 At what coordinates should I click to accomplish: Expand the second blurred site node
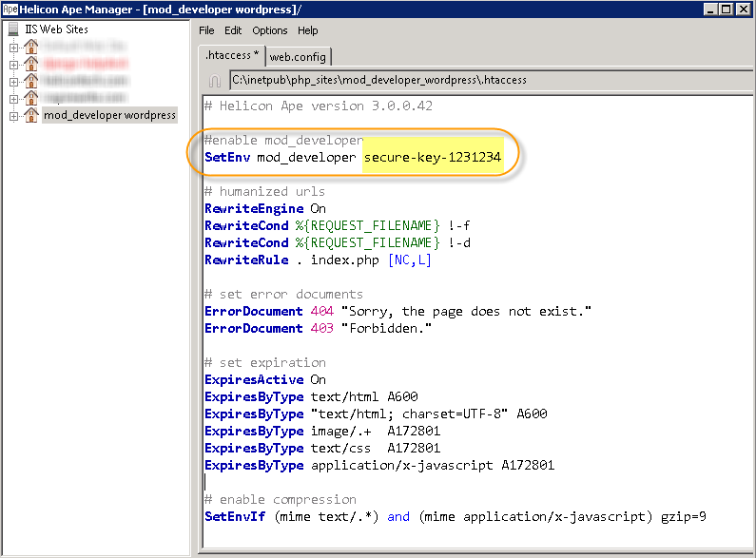13,65
